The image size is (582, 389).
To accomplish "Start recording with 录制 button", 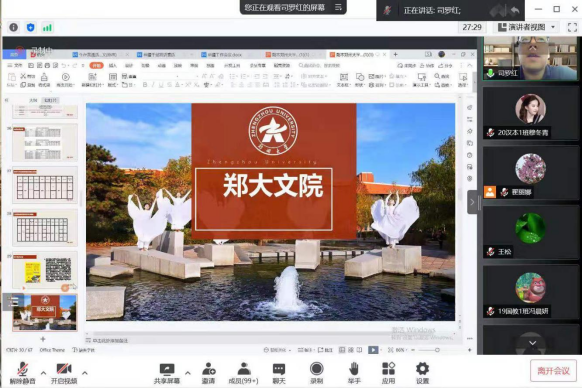I will point(317,373).
